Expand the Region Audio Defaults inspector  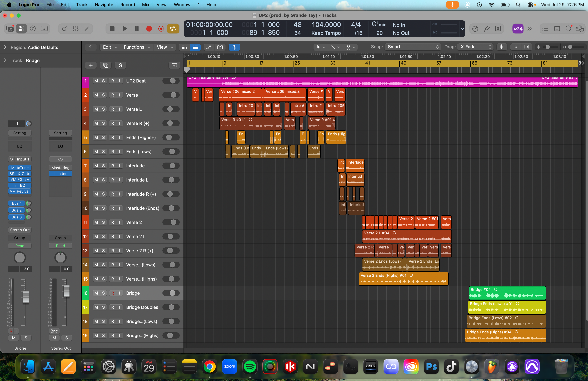(5, 47)
